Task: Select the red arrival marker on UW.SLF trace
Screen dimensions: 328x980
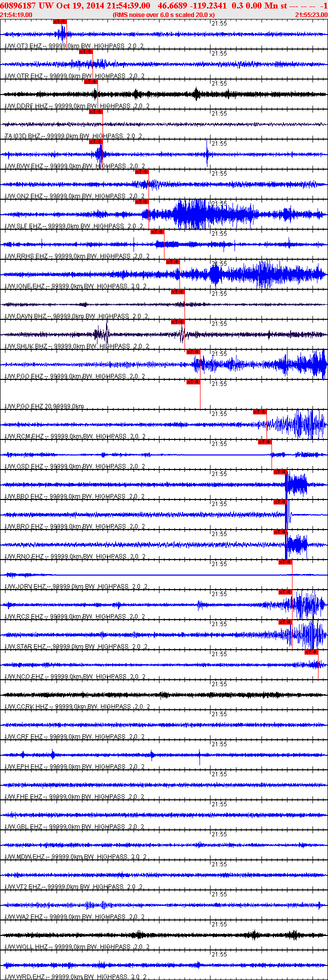Action: [x=141, y=202]
